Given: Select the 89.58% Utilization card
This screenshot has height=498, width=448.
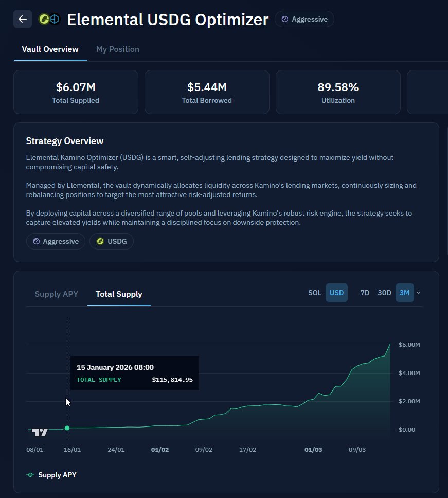Looking at the screenshot, I should point(338,92).
